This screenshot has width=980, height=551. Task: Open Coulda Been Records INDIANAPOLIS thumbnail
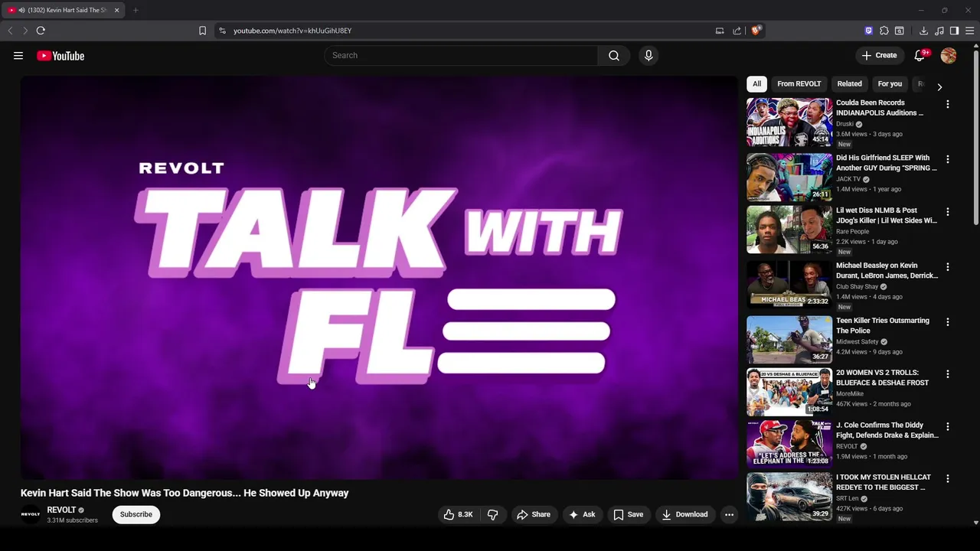pyautogui.click(x=789, y=122)
